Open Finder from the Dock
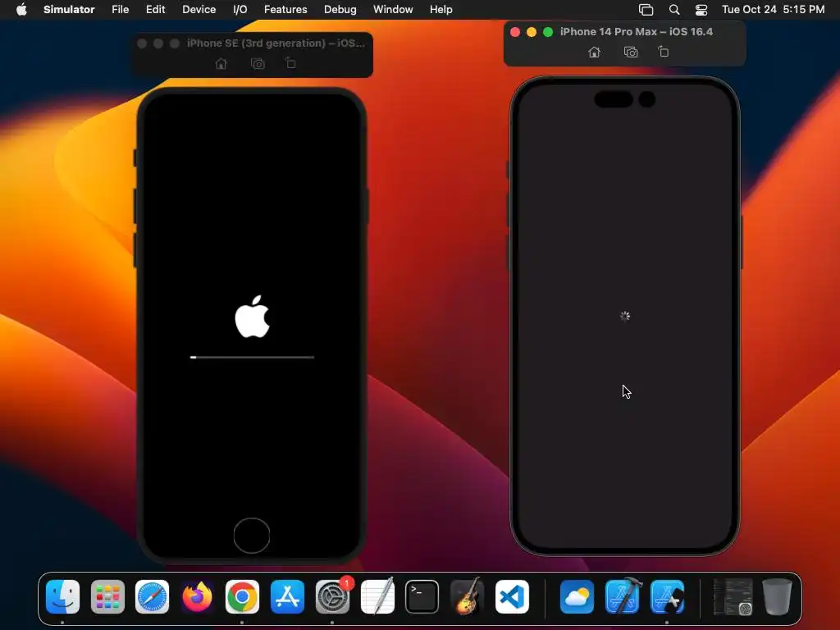Image resolution: width=840 pixels, height=630 pixels. [62, 596]
